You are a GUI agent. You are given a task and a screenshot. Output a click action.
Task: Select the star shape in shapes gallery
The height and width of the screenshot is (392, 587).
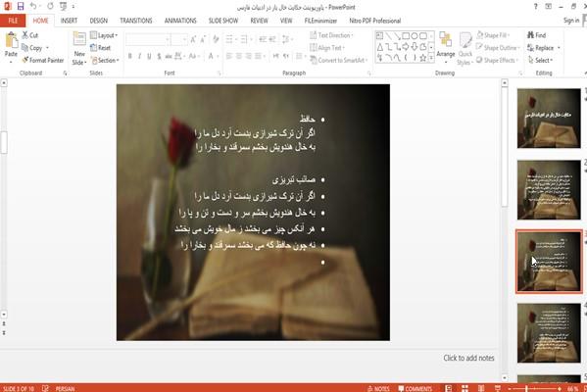point(423,58)
